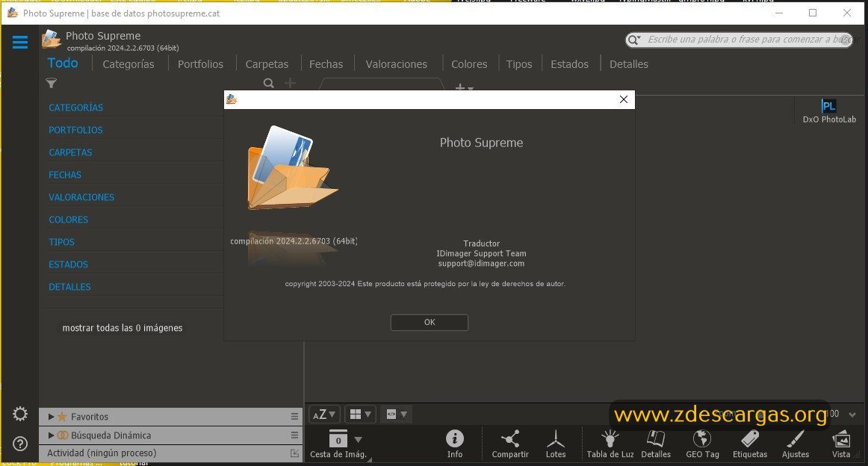868x466 pixels.
Task: Switch to the Carpetas tab
Action: tap(267, 64)
